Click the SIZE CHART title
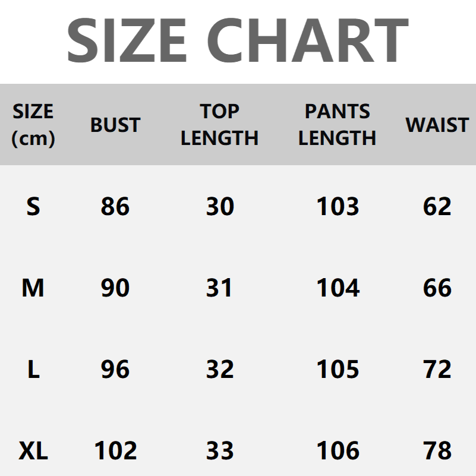This screenshot has height=476, width=476. (x=238, y=39)
